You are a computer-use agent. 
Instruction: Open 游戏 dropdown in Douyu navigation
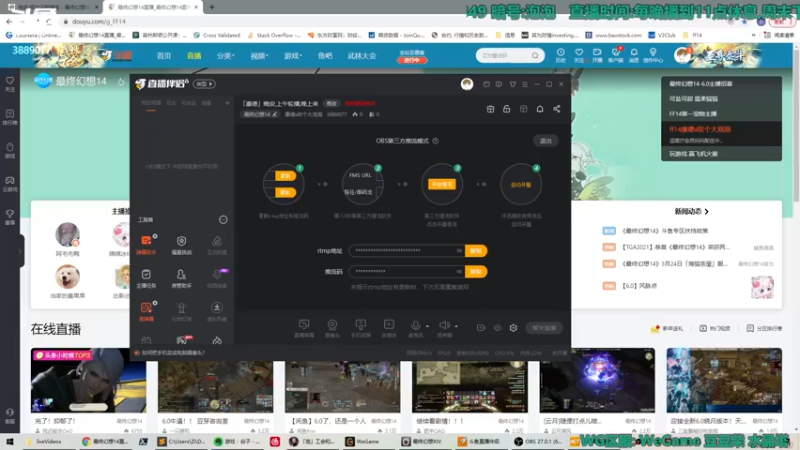coord(293,56)
